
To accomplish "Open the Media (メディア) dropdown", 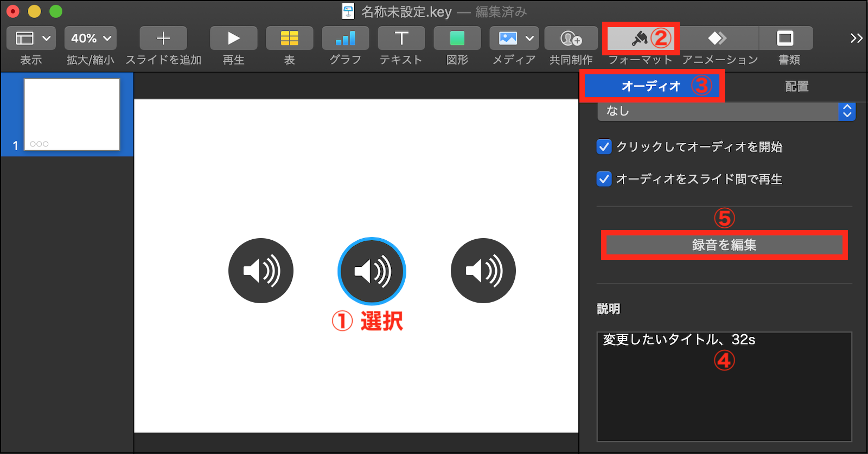I will (x=514, y=39).
